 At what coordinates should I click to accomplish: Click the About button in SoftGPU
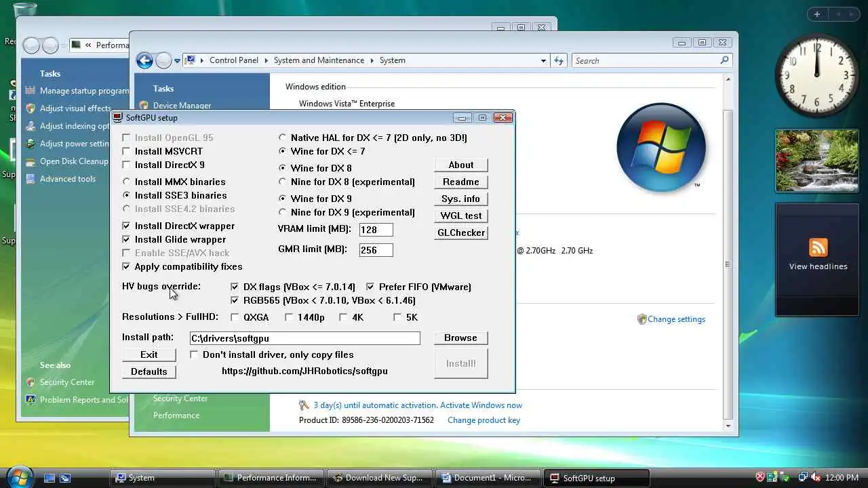(461, 165)
